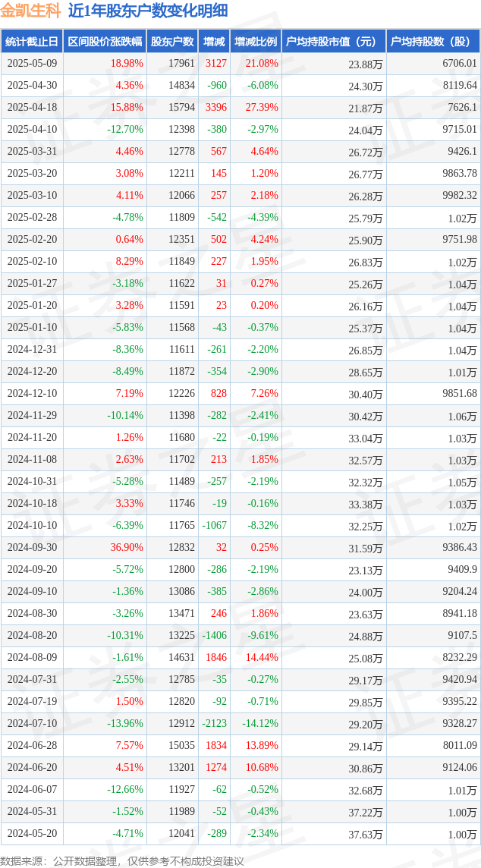Select the 2025-04-18 row date
Image resolution: width=481 pixels, height=868 pixels.
32,108
